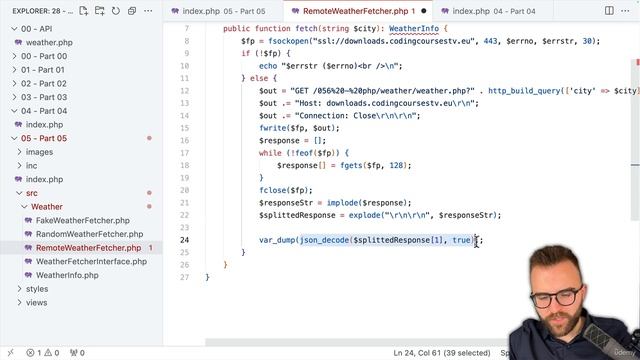Open WeatherFetcherInterface.php file
Viewport: 640px width, 360px height.
[x=91, y=262]
